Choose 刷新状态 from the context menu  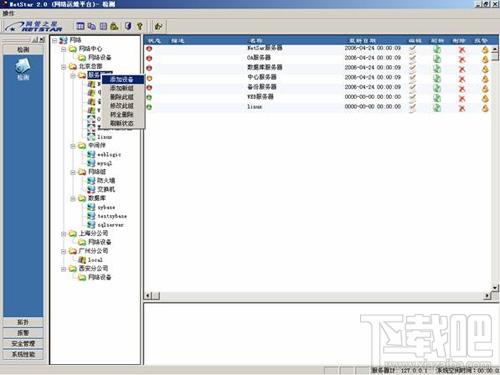point(123,123)
